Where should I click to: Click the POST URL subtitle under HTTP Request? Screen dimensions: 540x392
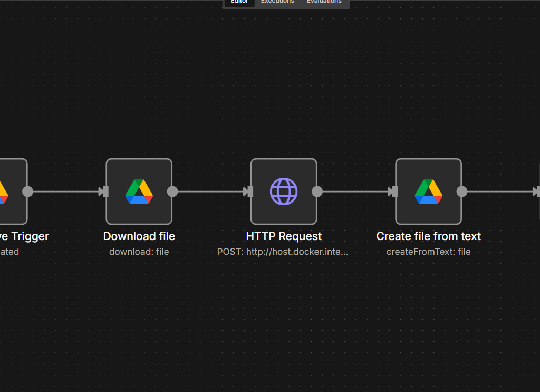click(283, 252)
